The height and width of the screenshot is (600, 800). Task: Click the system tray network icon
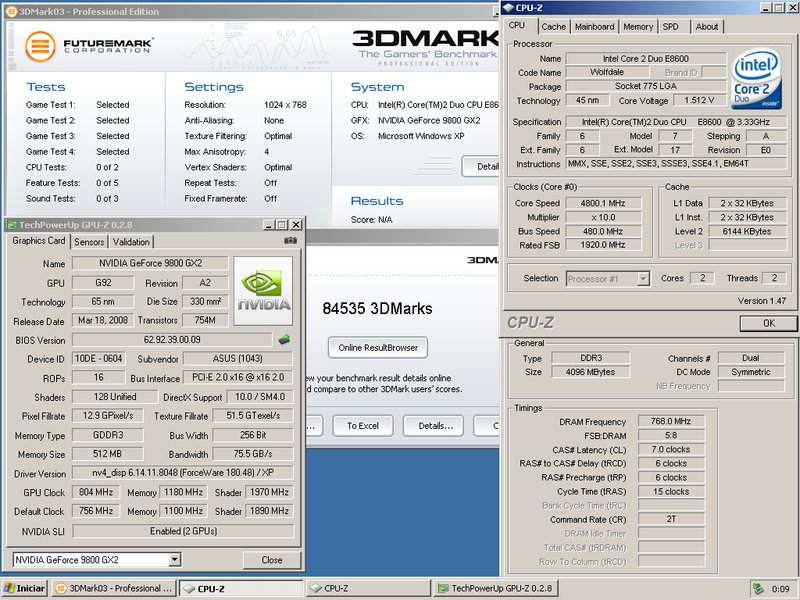[758, 588]
